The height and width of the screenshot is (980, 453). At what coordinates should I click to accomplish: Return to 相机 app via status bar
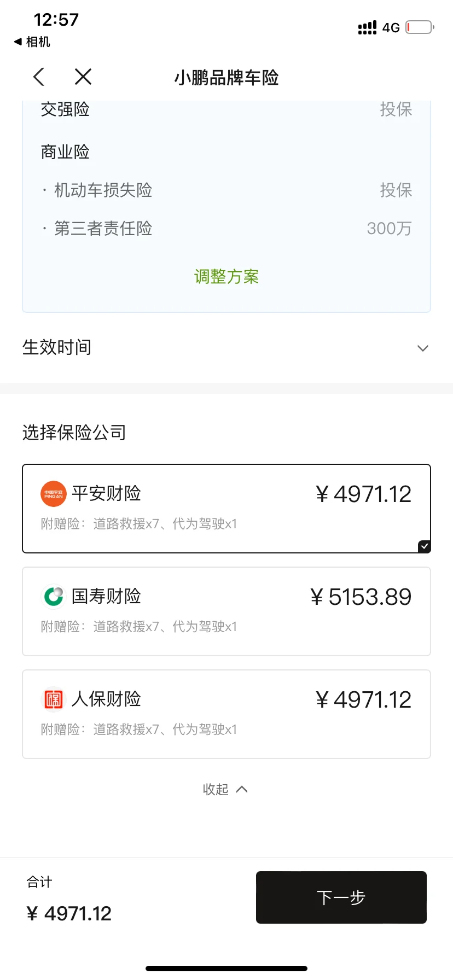pos(32,42)
